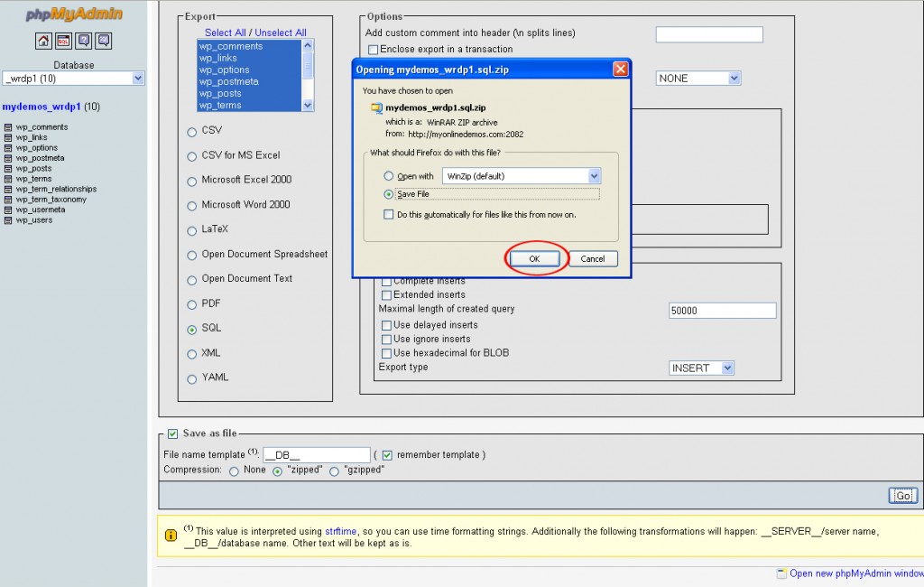This screenshot has height=587, width=924.
Task: Open phpMyAdmin documentation icon
Action: (x=84, y=41)
